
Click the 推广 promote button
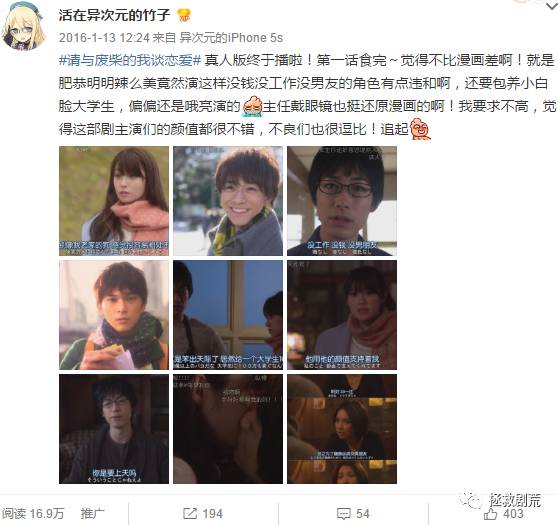click(x=93, y=514)
